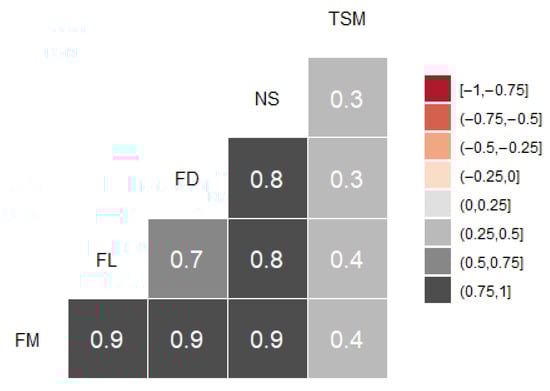Click the FD diagonal label
The width and height of the screenshot is (550, 391).
tap(187, 179)
